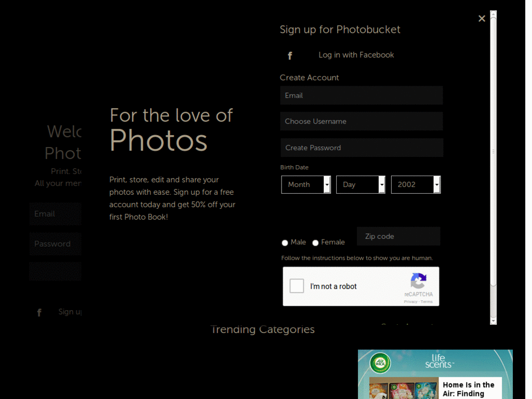The height and width of the screenshot is (399, 532).
Task: Select the Facebook icon near Sign up
Action: click(x=39, y=312)
